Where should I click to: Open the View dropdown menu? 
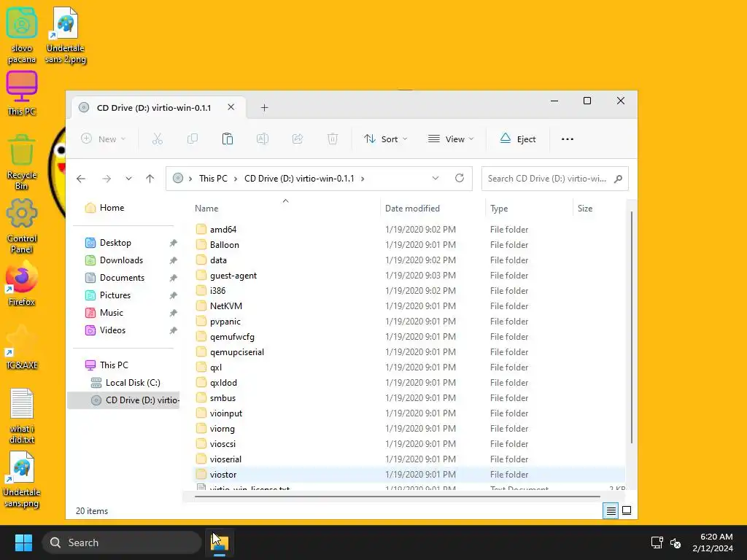[451, 139]
